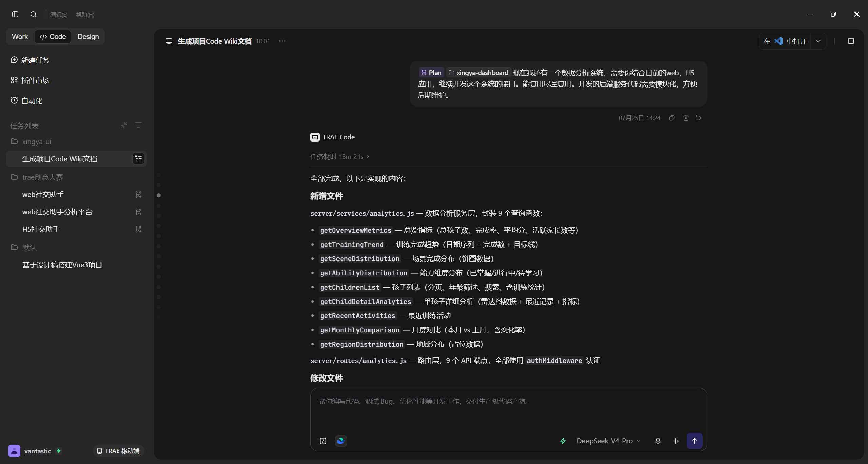
Task: Revert to this message with undo icon
Action: tap(698, 118)
